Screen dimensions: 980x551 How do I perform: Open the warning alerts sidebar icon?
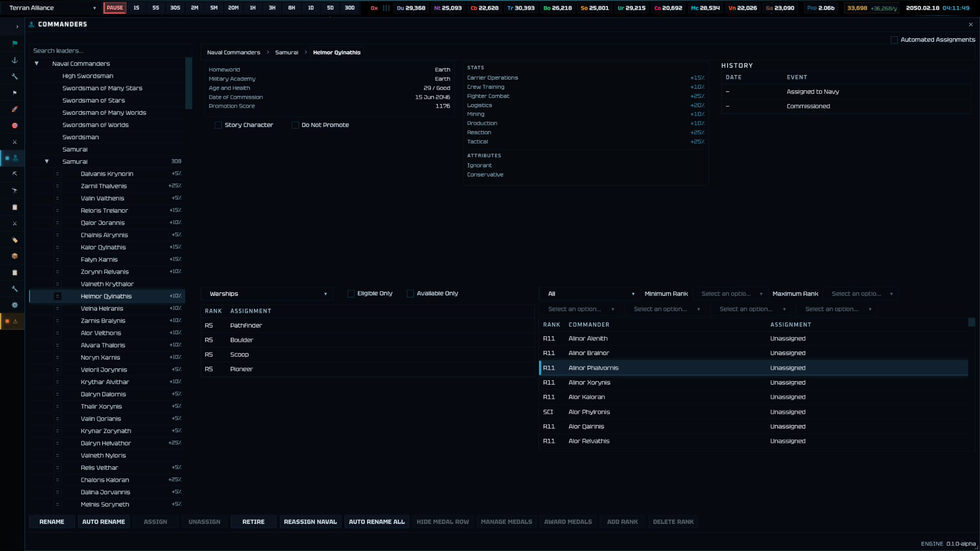tap(15, 321)
